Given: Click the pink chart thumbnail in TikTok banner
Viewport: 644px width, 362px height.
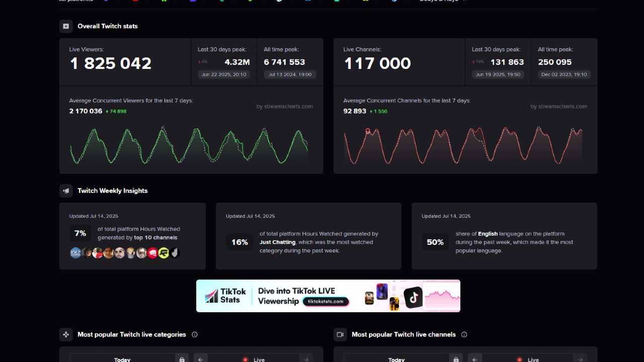Looking at the screenshot, I should (442, 297).
